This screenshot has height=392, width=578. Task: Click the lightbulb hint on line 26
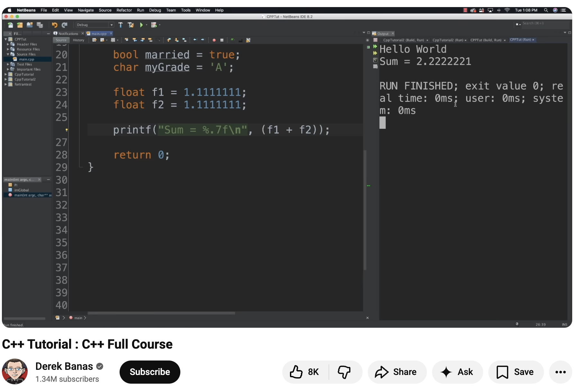tap(67, 130)
